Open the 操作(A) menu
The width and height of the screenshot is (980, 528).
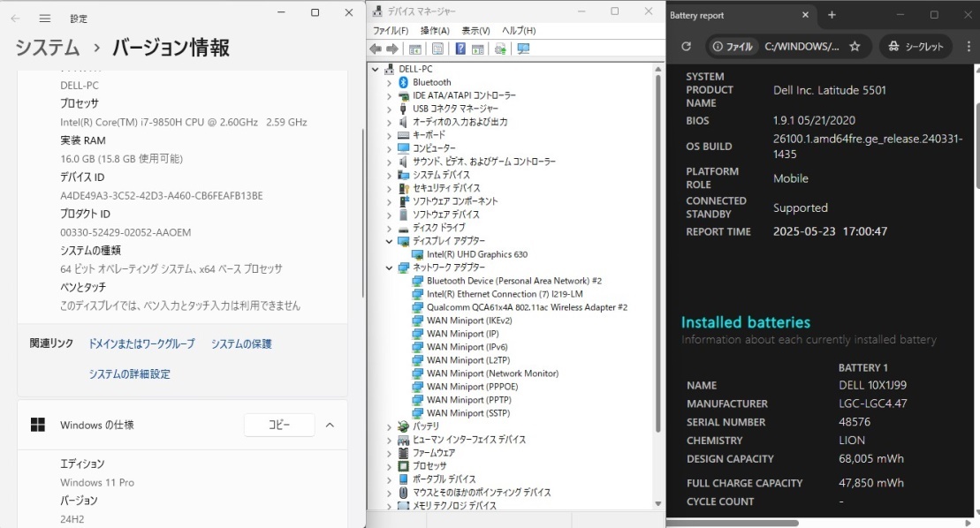(x=434, y=31)
